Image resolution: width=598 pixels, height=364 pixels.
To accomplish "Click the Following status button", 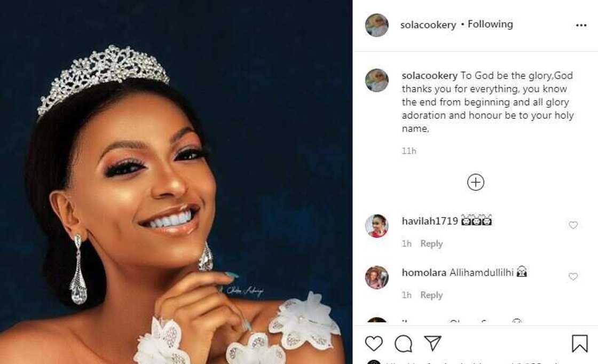I will 490,25.
